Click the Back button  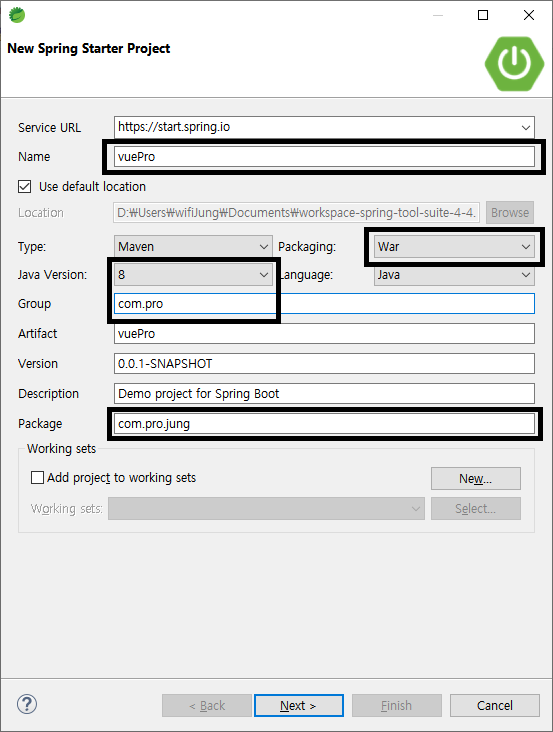pos(207,705)
